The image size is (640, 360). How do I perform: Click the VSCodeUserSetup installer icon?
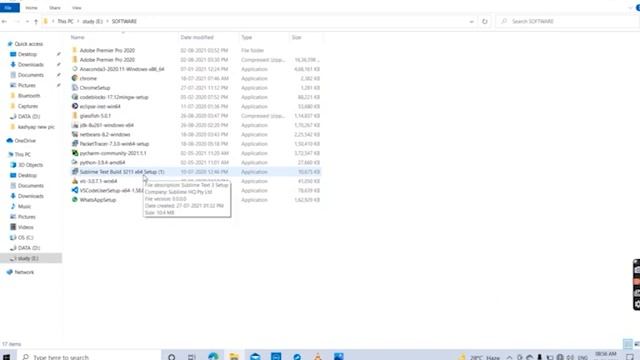point(74,190)
